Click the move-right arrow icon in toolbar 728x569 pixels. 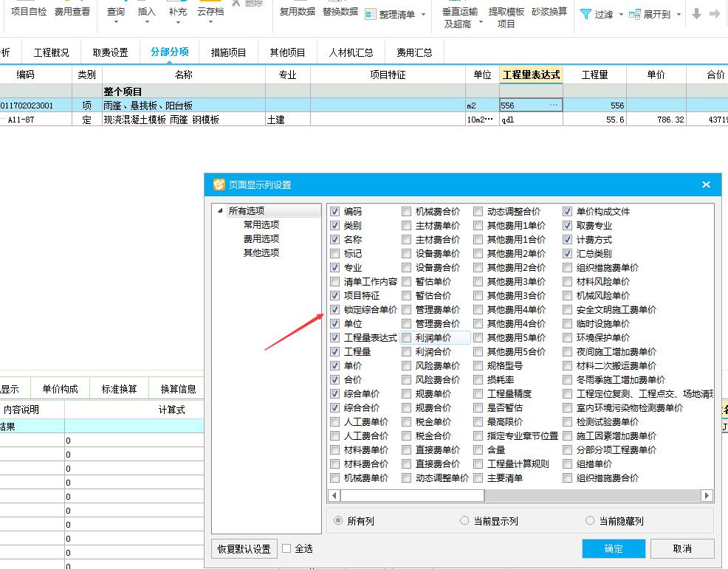pos(715,14)
